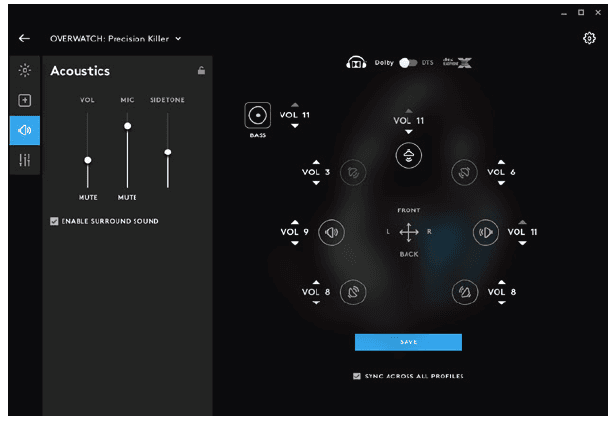Select the front-right speaker at VOL 6
The image size is (616, 426).
tap(464, 172)
